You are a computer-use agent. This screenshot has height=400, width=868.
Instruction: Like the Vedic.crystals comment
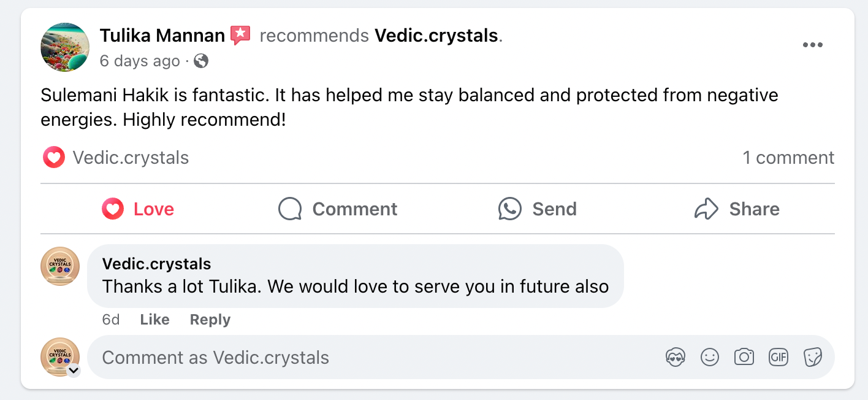point(154,320)
